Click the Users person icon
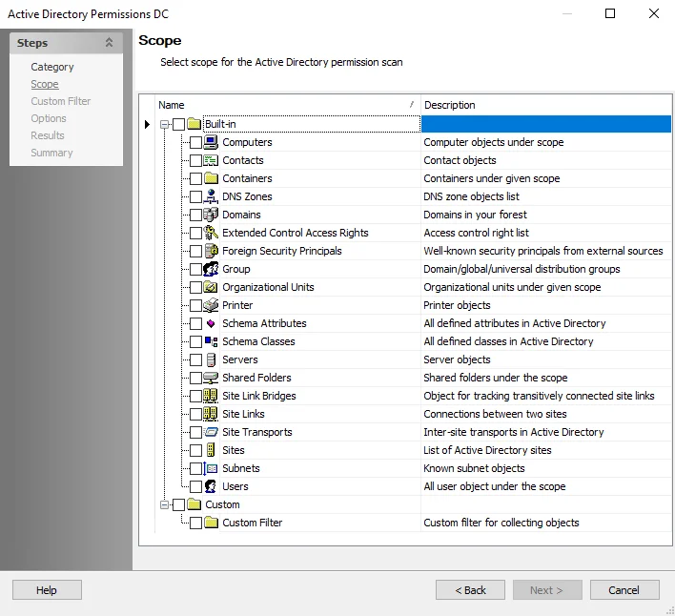 pos(211,486)
